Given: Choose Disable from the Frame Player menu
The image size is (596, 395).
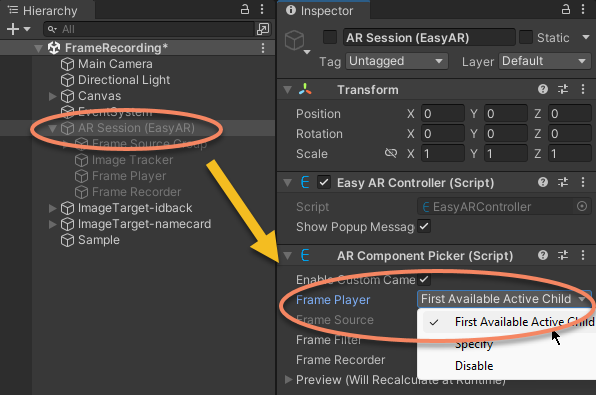Looking at the screenshot, I should point(474,366).
